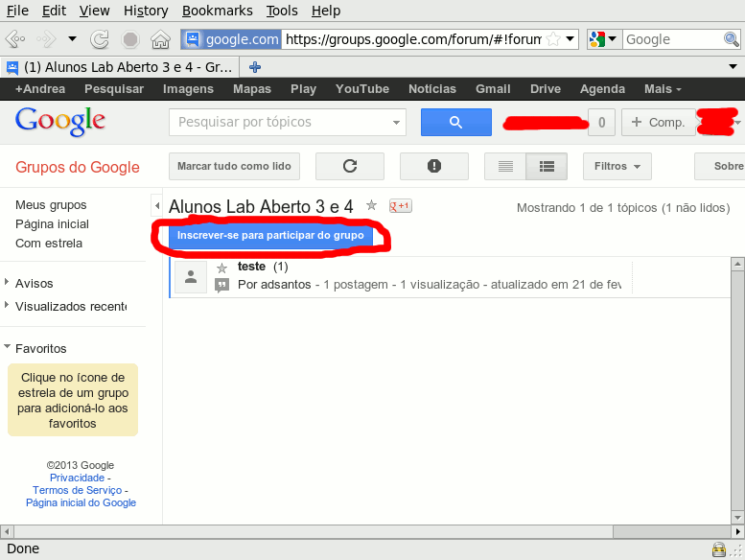Bookmark page with the address bar star
Image resolution: width=745 pixels, height=560 pixels.
coord(553,39)
